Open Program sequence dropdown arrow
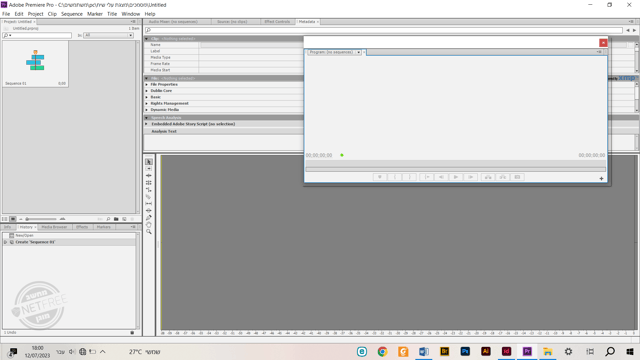This screenshot has height=360, width=640. pos(358,52)
